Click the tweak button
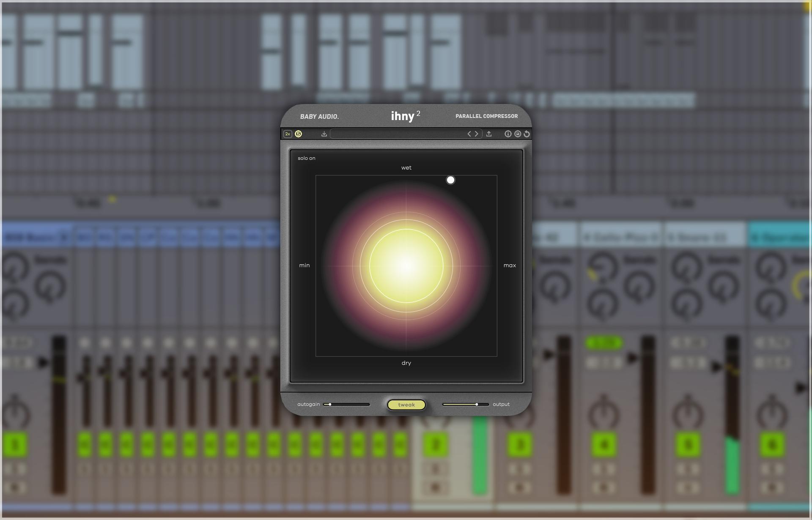Image resolution: width=812 pixels, height=520 pixels. (406, 405)
